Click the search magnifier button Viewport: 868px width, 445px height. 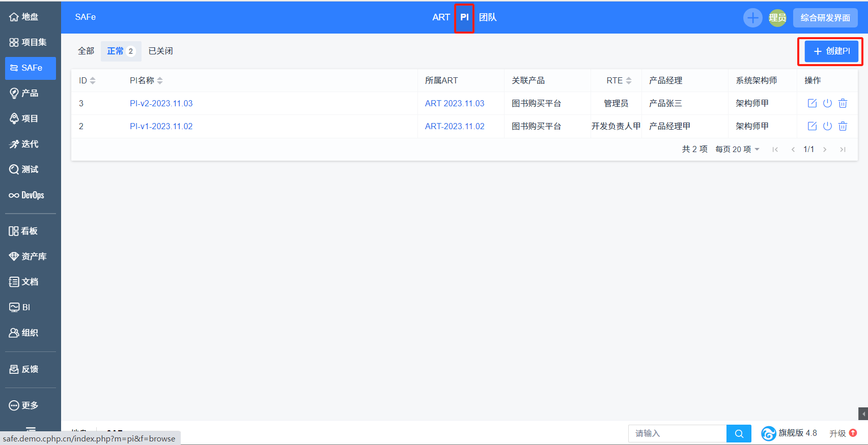point(739,433)
